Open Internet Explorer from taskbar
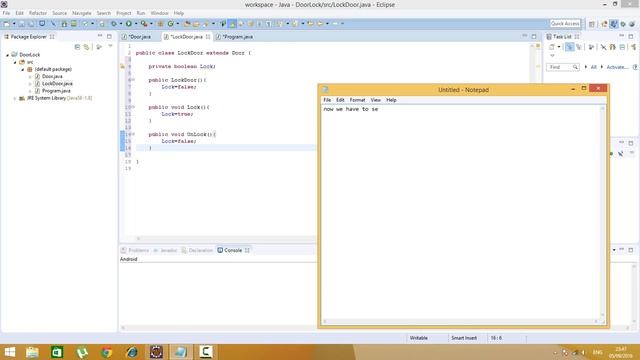 coord(131,352)
